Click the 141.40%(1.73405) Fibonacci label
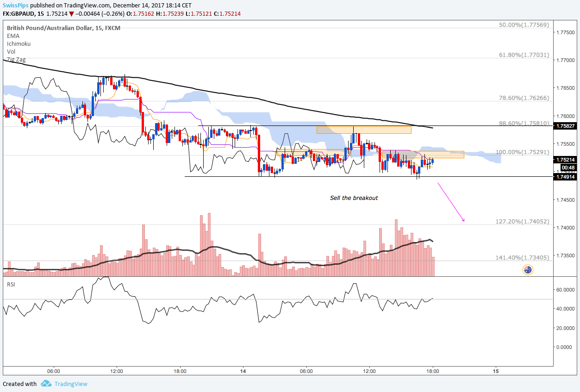The height and width of the screenshot is (392, 580). pos(523,258)
